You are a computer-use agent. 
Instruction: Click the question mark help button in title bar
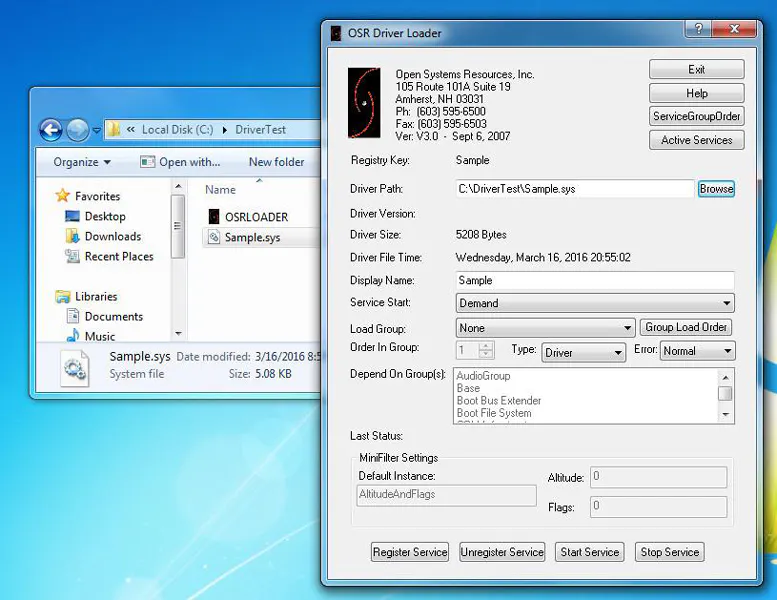point(698,29)
